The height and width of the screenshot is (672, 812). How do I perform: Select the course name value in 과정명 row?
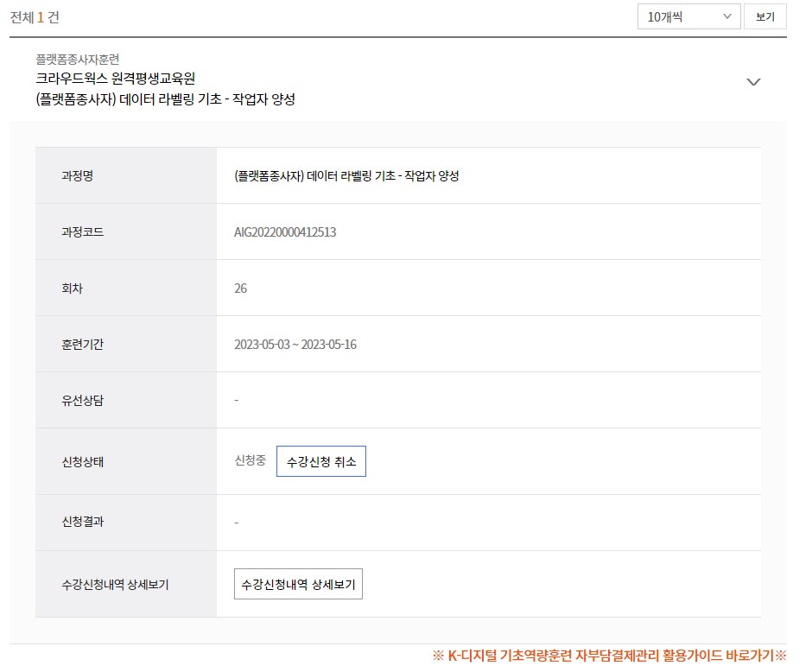[346, 176]
